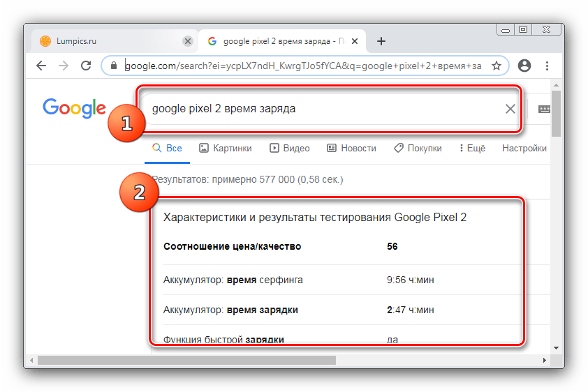Open Chrome three-dot menu

click(x=547, y=66)
